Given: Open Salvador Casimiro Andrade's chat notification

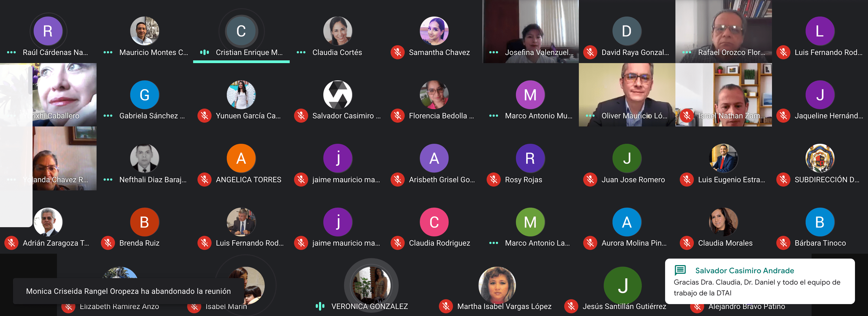Looking at the screenshot, I should point(760,281).
